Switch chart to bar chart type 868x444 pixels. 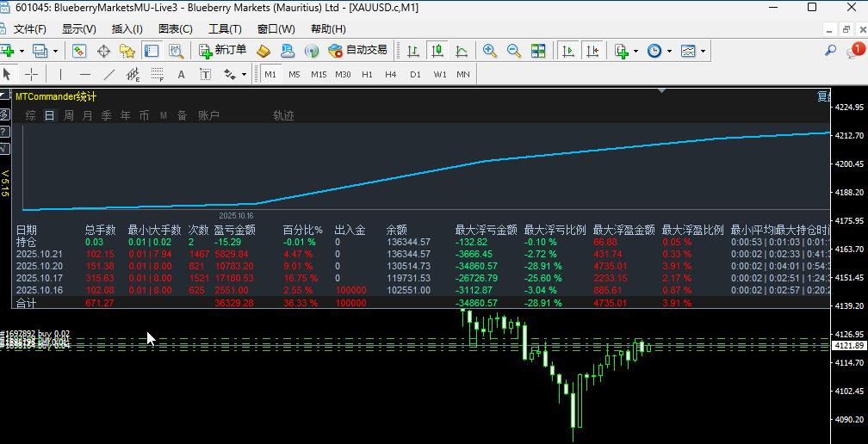tap(413, 51)
